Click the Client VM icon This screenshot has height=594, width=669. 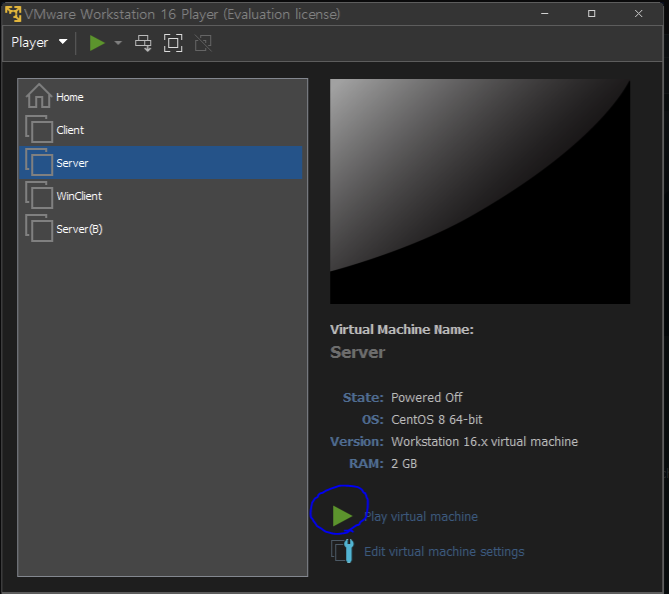point(39,129)
